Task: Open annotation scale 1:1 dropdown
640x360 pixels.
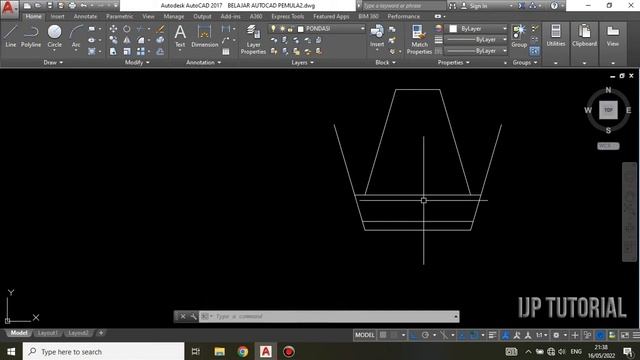Action: [x=542, y=335]
